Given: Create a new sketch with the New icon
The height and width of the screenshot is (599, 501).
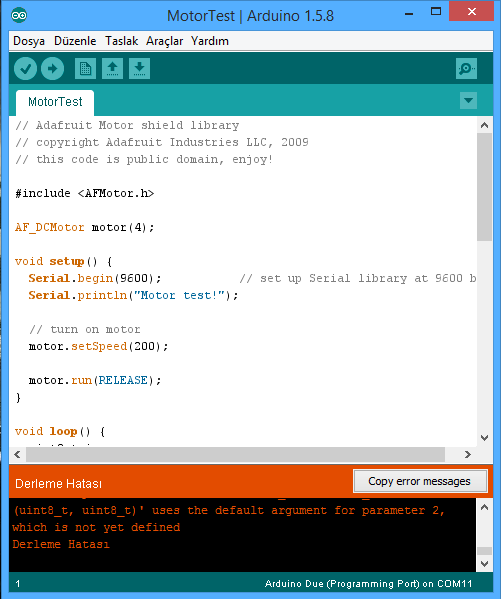Looking at the screenshot, I should pyautogui.click(x=85, y=69).
